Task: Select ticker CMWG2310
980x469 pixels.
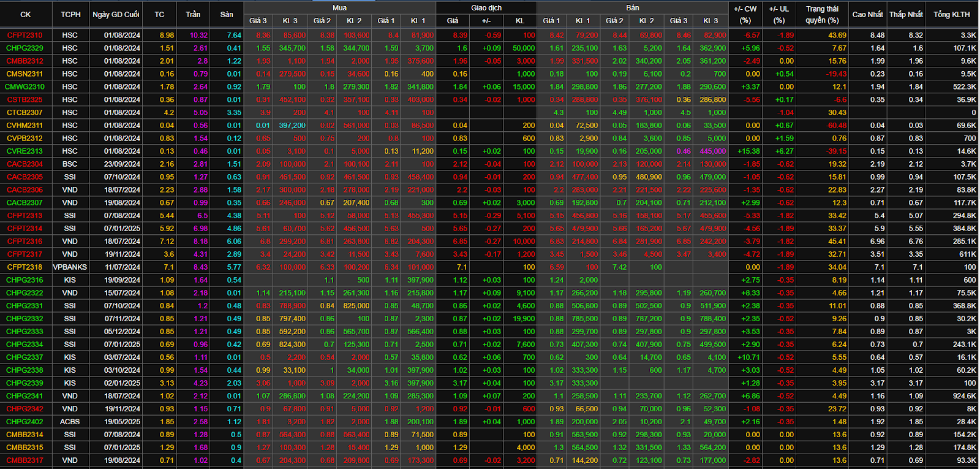Action: [25, 87]
